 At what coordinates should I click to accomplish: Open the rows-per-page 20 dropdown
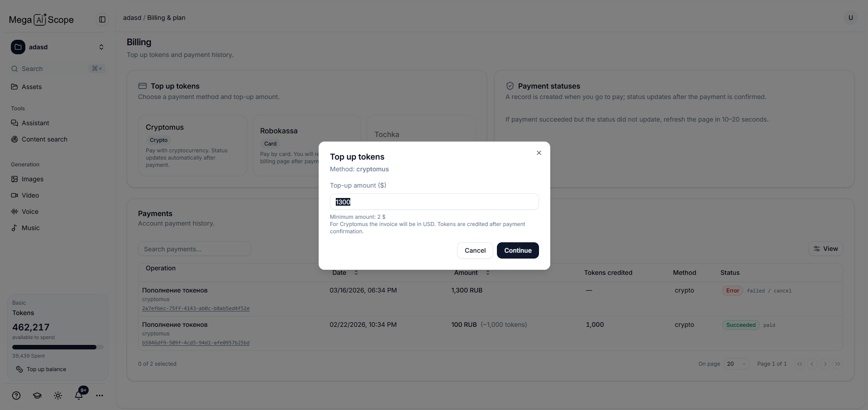[736, 364]
